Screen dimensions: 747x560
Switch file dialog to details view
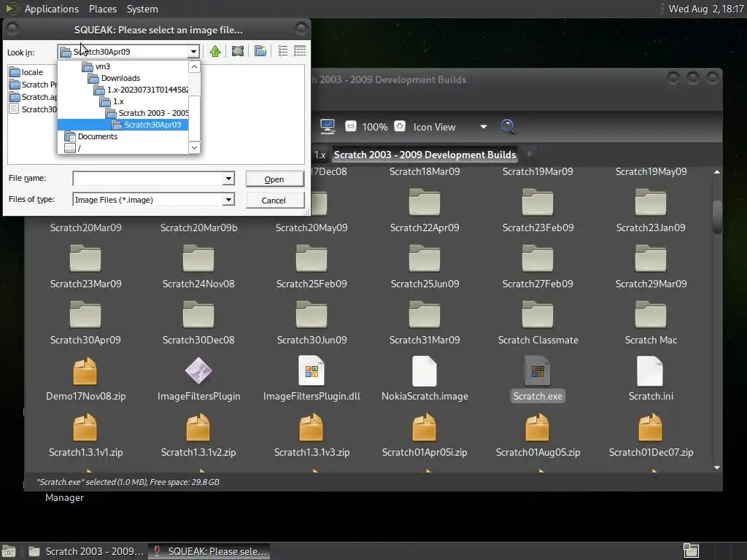(300, 51)
